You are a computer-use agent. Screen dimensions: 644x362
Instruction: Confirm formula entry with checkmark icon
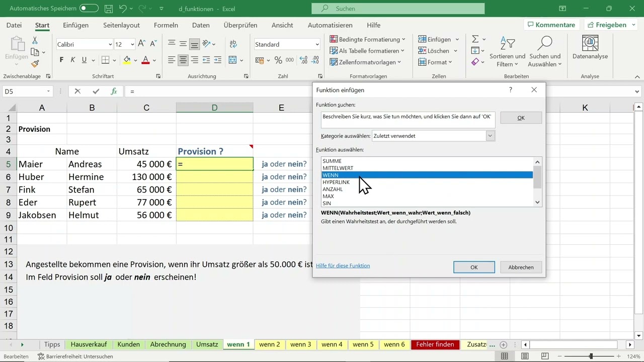(96, 92)
